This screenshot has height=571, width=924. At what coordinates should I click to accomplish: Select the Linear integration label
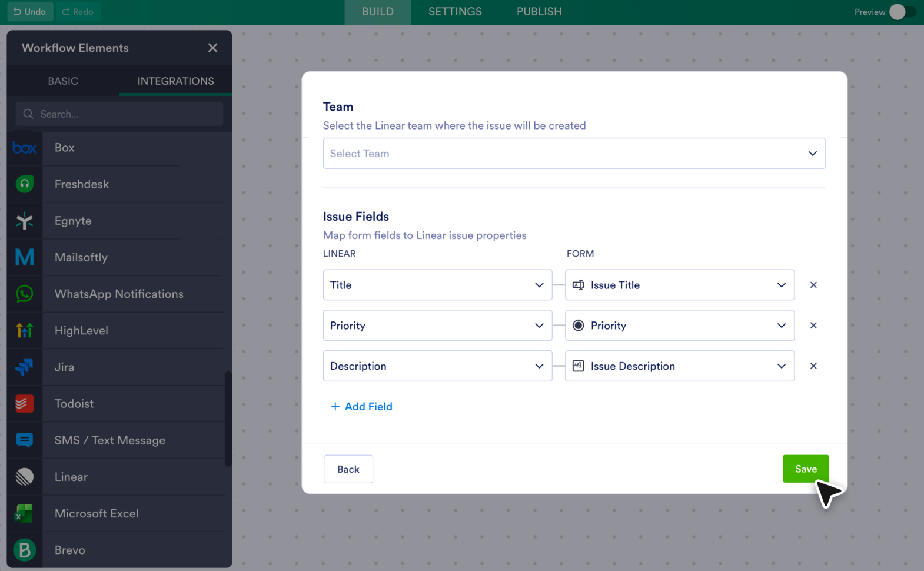pos(71,477)
